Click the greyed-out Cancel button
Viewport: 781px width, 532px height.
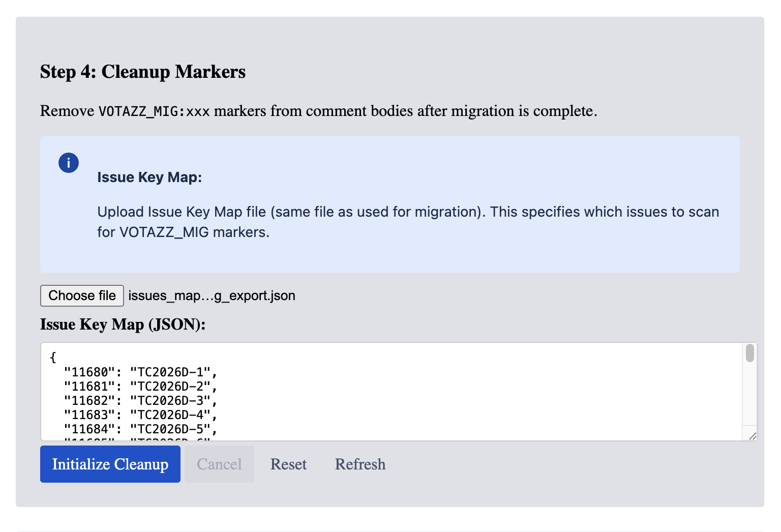coord(219,464)
